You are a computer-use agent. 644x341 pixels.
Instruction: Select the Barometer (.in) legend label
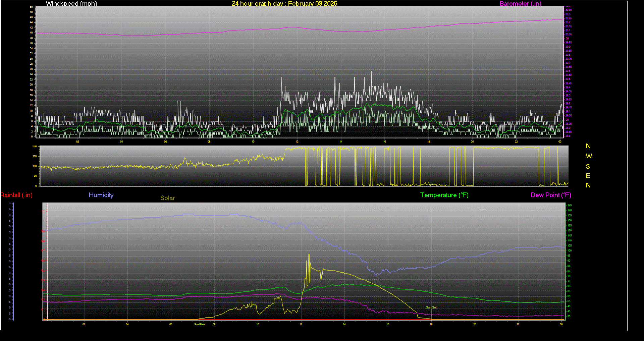(x=520, y=4)
